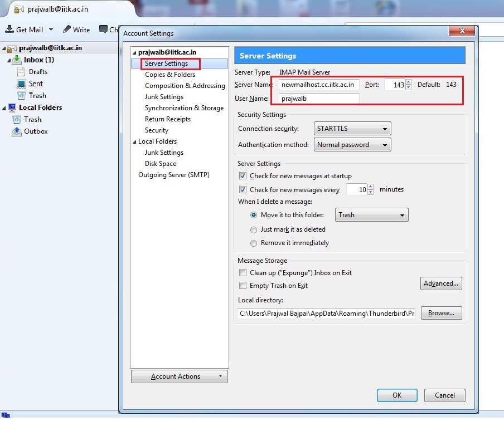504x421 pixels.
Task: Click the Get Mail download icon
Action: [x=9, y=29]
